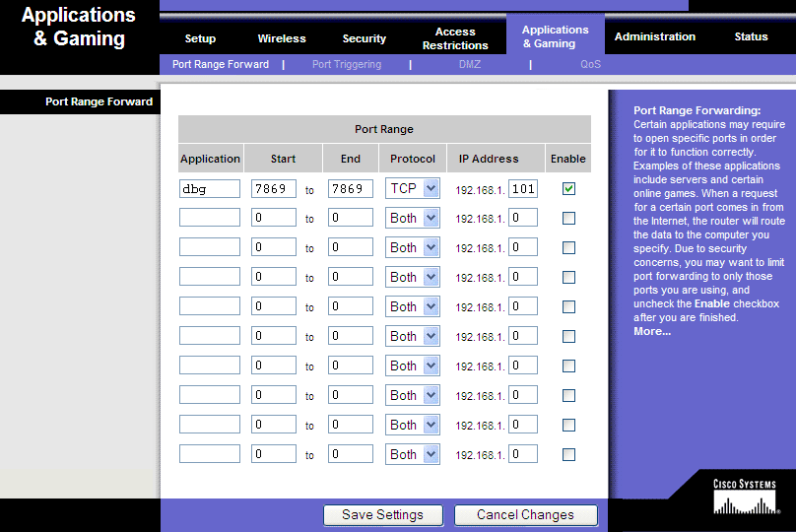Check the Enable box in the fourth row

tap(568, 277)
